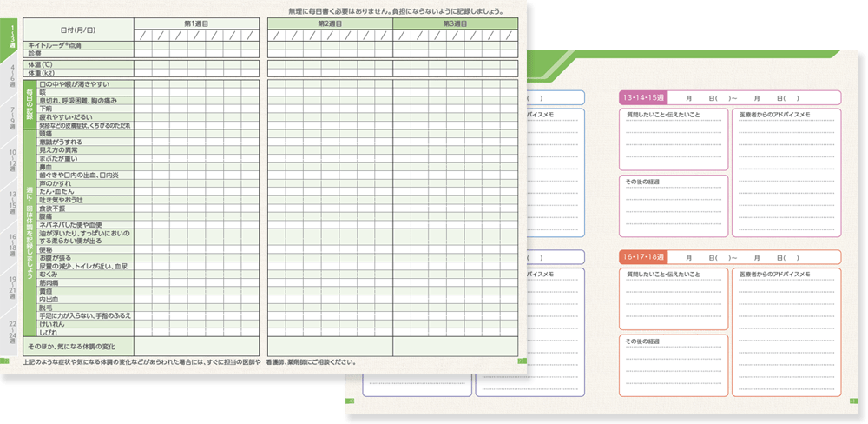Click the 鼻血 row label
The width and height of the screenshot is (868, 424).
coord(85,167)
